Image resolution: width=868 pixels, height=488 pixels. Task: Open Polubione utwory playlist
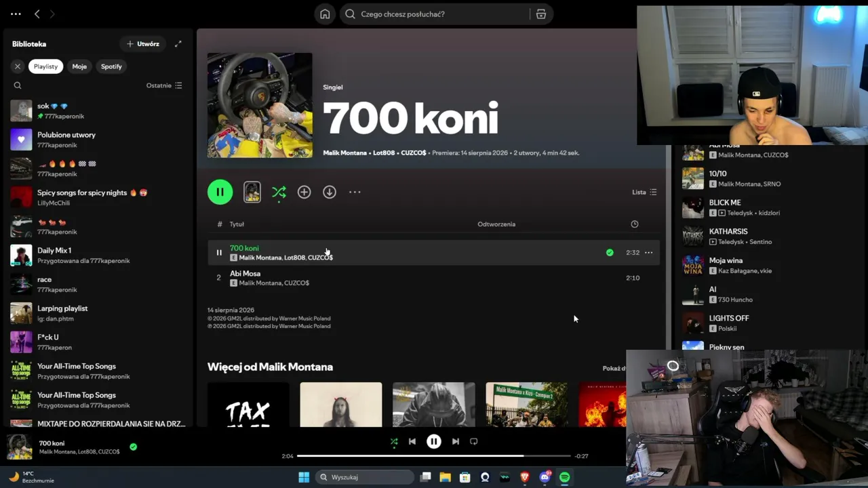point(98,140)
